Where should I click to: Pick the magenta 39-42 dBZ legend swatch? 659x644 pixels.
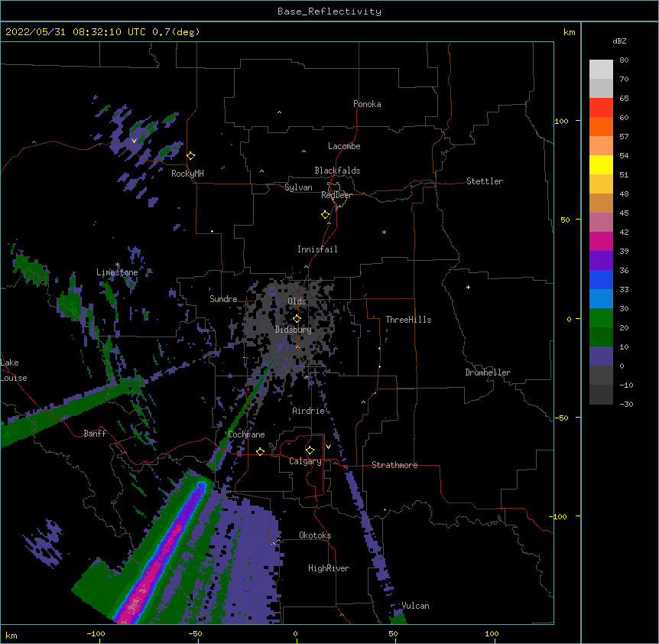pos(601,241)
